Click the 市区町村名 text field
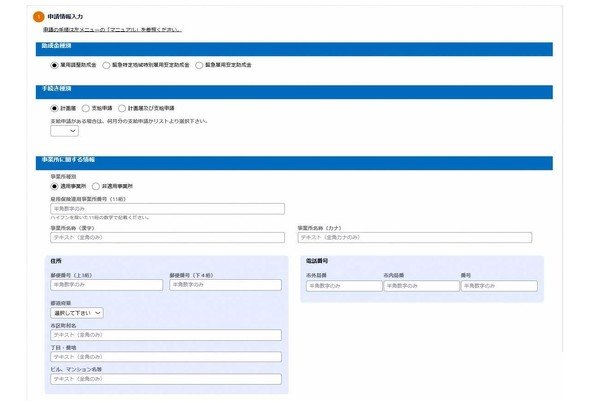Screen dimensions: 590x401 pos(166,335)
